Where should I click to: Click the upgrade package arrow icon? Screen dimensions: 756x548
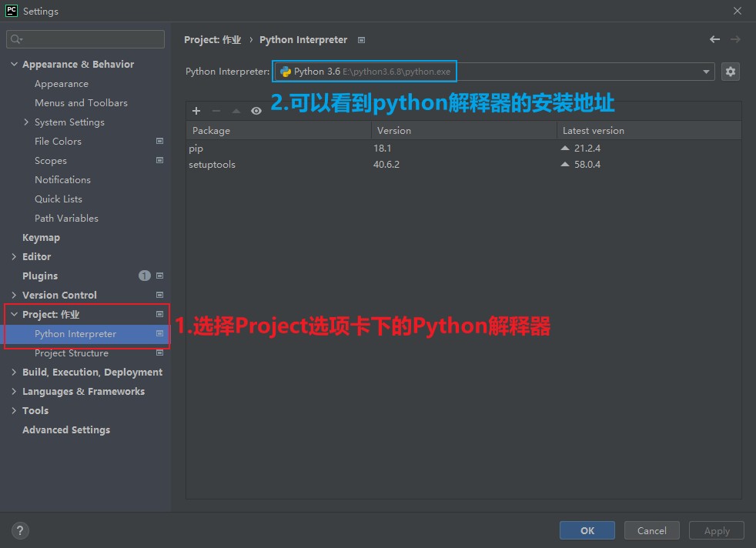pos(236,111)
